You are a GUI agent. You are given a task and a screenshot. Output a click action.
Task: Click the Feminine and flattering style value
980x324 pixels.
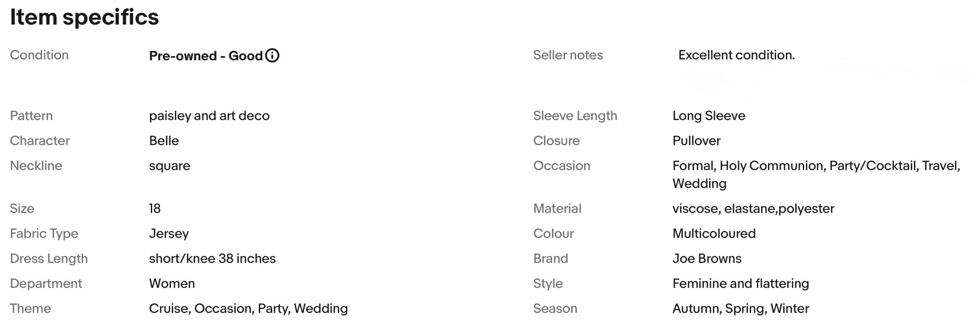(x=740, y=284)
